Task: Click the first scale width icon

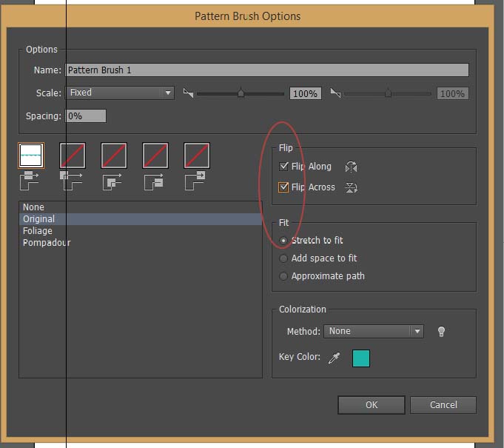Action: pyautogui.click(x=189, y=93)
